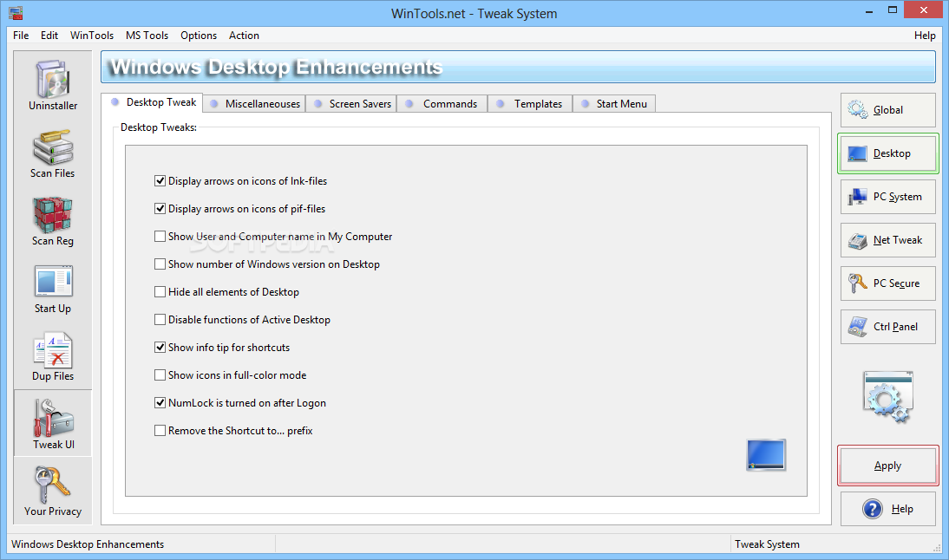Open the Help menu in menu bar
Viewport: 949px width, 560px height.
925,35
